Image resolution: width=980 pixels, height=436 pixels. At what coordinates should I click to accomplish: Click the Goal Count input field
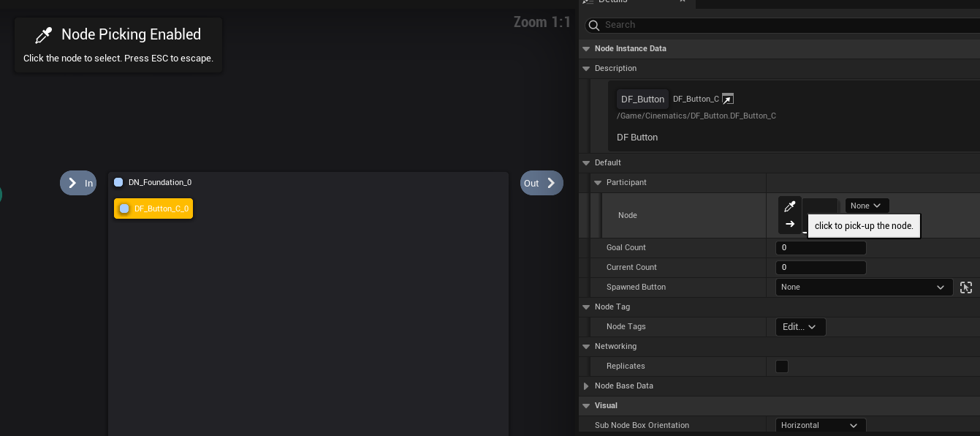coord(820,248)
